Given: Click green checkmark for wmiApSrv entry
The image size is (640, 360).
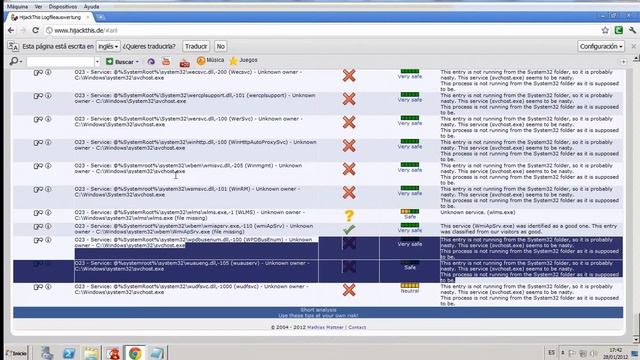Looking at the screenshot, I should tap(349, 230).
